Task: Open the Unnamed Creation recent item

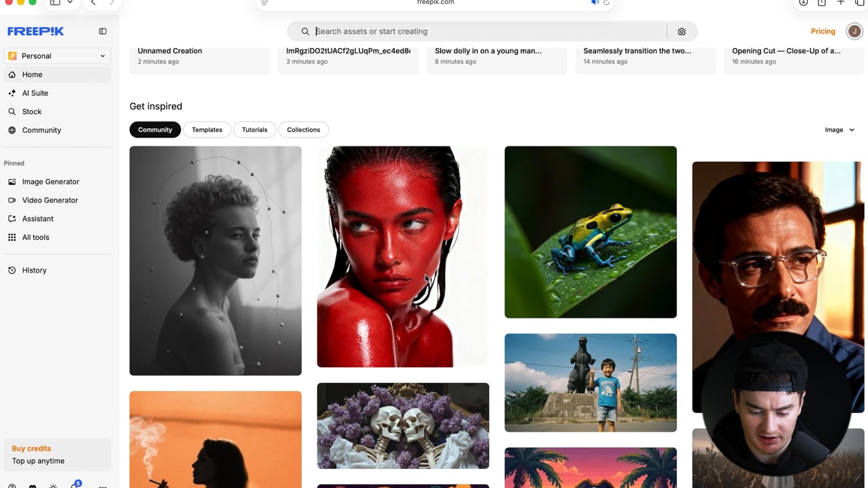Action: coord(199,60)
